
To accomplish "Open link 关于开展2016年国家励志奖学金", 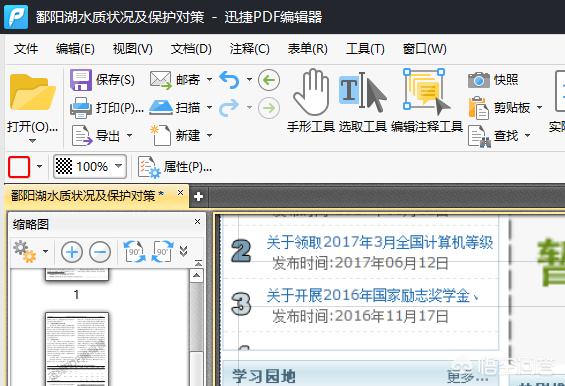I will point(372,296).
